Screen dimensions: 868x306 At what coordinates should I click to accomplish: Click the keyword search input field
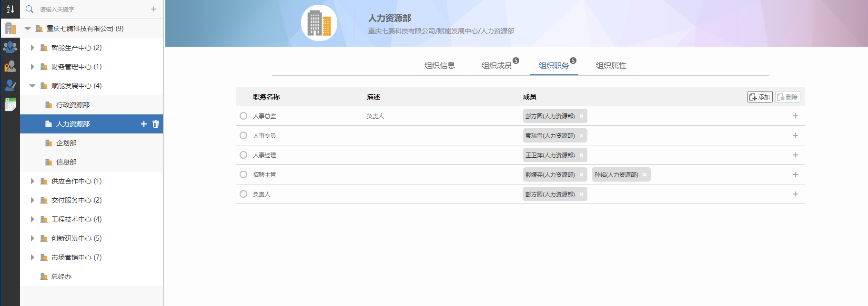(91, 9)
